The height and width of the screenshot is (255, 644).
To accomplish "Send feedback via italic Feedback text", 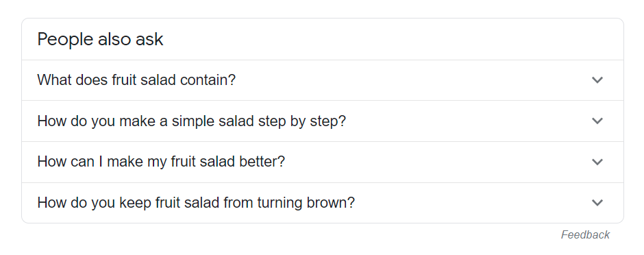I will coord(585,235).
